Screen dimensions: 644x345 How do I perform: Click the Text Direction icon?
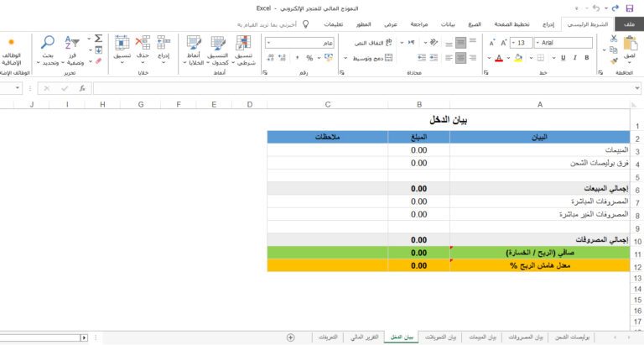click(x=411, y=42)
